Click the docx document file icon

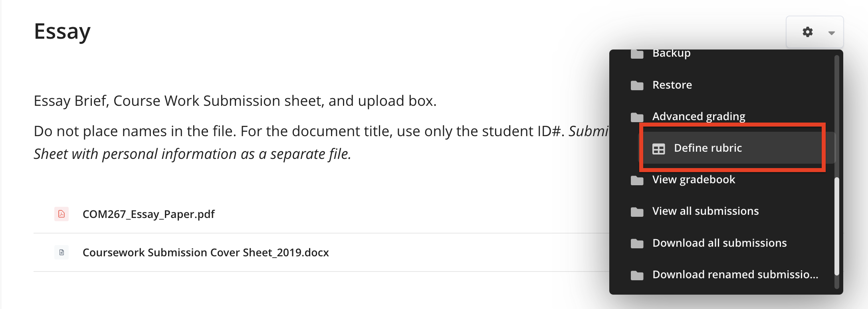61,252
